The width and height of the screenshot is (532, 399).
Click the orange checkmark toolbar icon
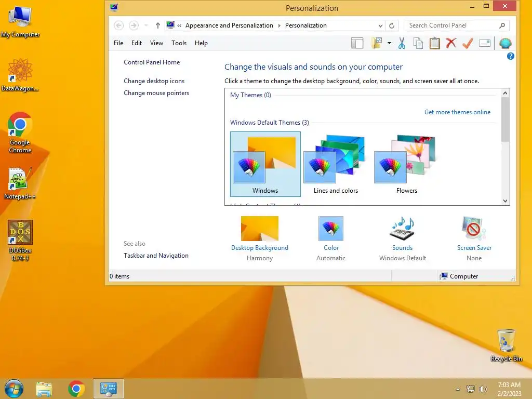click(x=468, y=43)
